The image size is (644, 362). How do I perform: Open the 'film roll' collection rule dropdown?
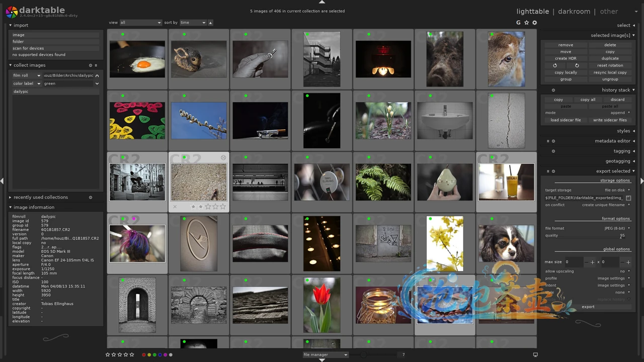point(27,75)
